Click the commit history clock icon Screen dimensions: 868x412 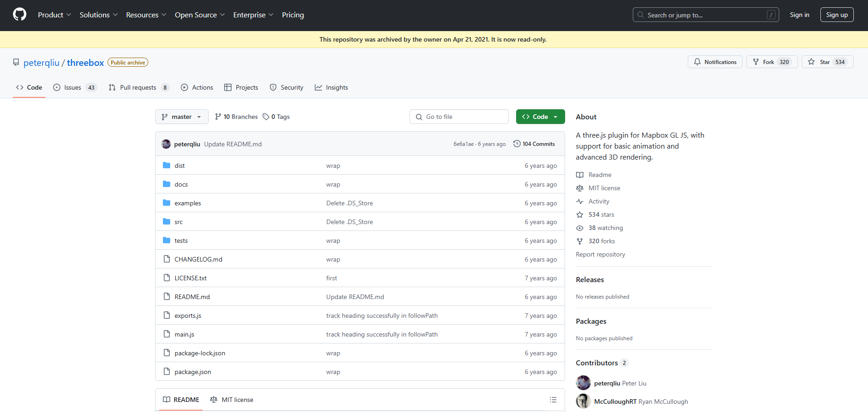coord(517,144)
